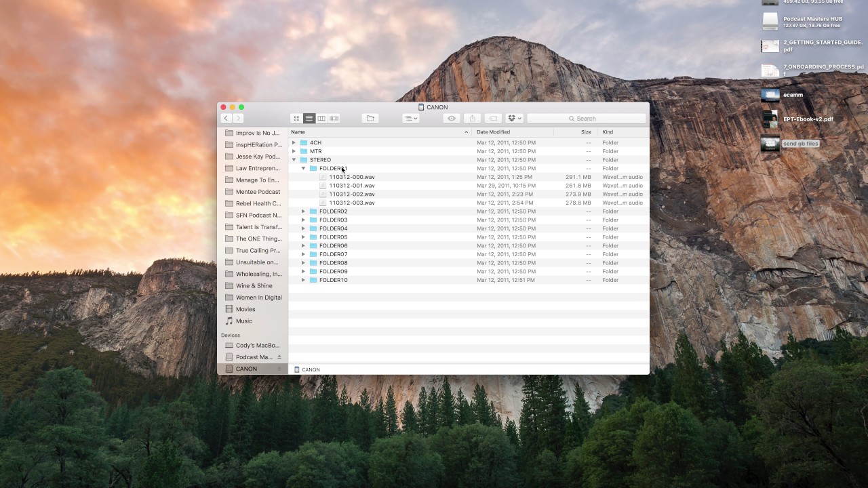This screenshot has width=868, height=488.
Task: Switch to icon view
Action: [296, 119]
